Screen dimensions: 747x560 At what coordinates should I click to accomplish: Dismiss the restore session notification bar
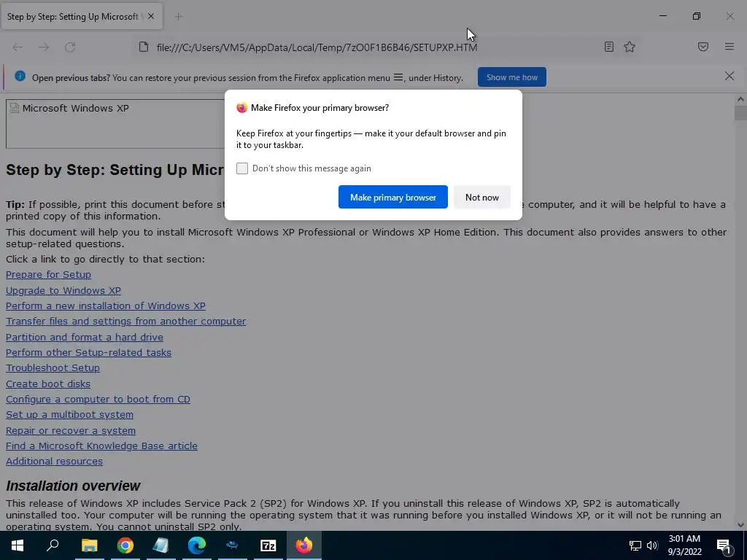(729, 76)
